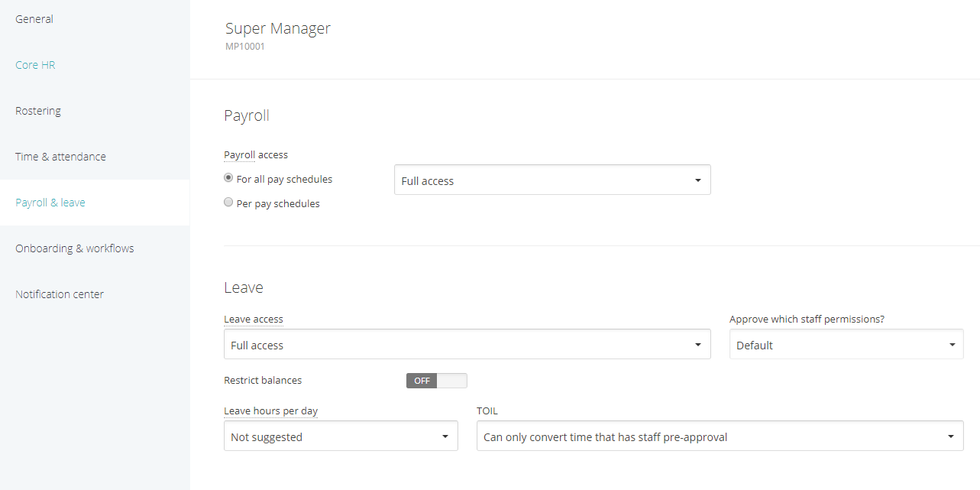Click the TOIL field label
980x490 pixels.
click(487, 410)
